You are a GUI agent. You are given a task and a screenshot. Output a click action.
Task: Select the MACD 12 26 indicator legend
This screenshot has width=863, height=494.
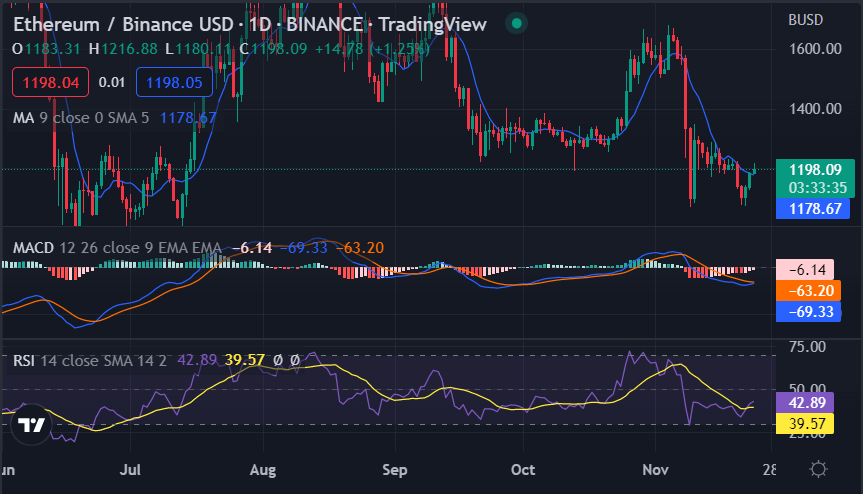[117, 248]
